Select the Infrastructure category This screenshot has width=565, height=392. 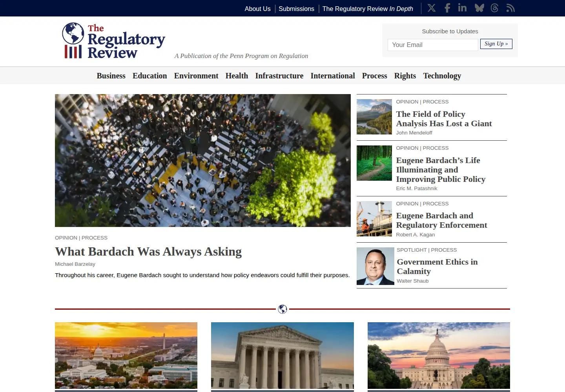(279, 76)
